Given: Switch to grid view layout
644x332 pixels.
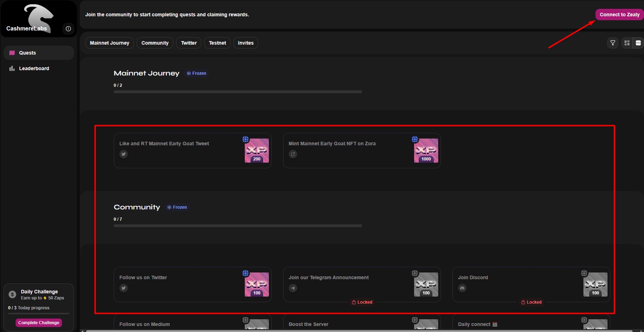Looking at the screenshot, I should coord(627,43).
